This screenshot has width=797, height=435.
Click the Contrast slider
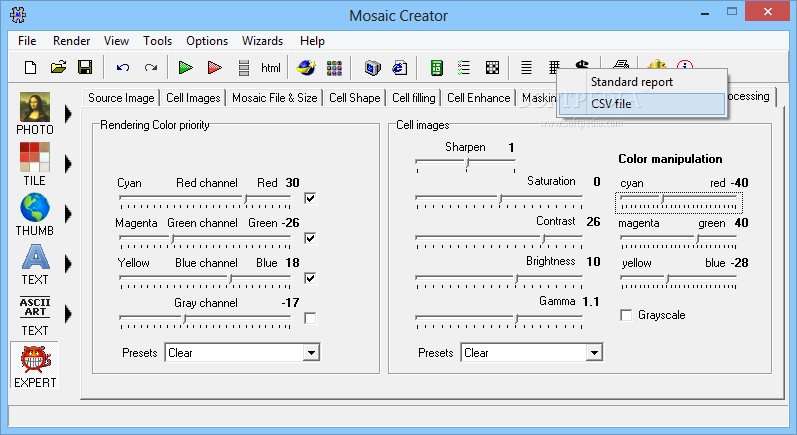coord(499,240)
